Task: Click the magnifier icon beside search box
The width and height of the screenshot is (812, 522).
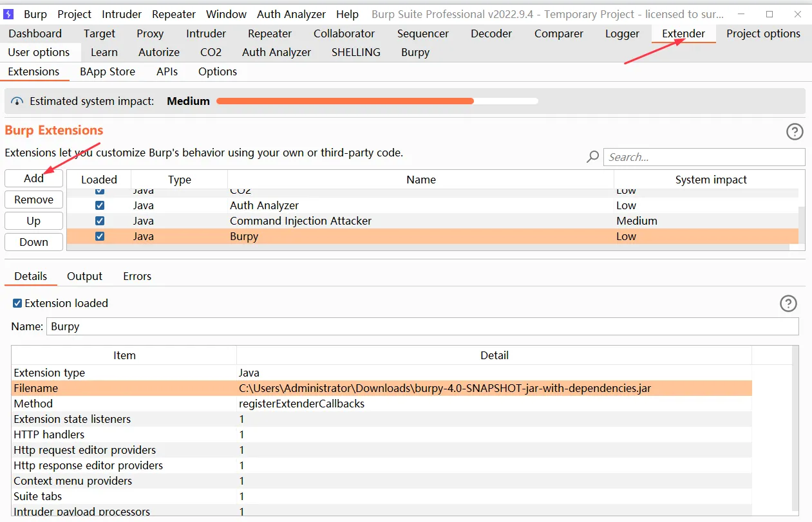Action: pos(592,157)
